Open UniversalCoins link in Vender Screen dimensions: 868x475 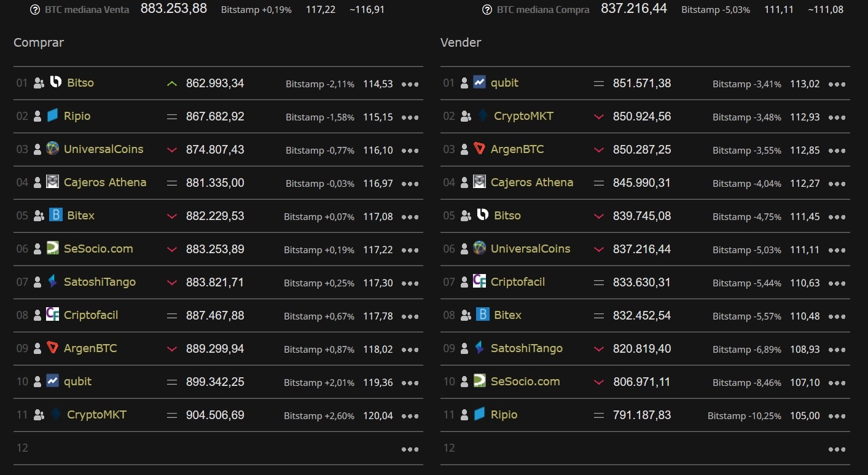[x=531, y=248]
